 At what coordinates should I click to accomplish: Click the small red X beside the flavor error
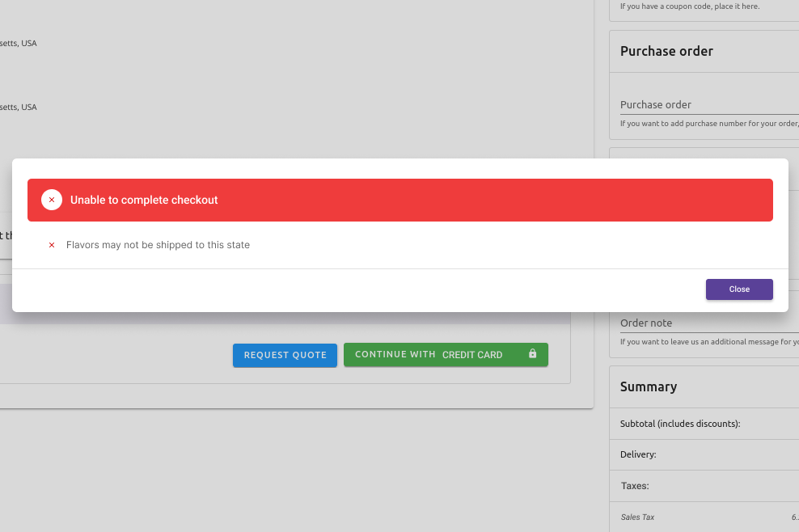click(52, 245)
